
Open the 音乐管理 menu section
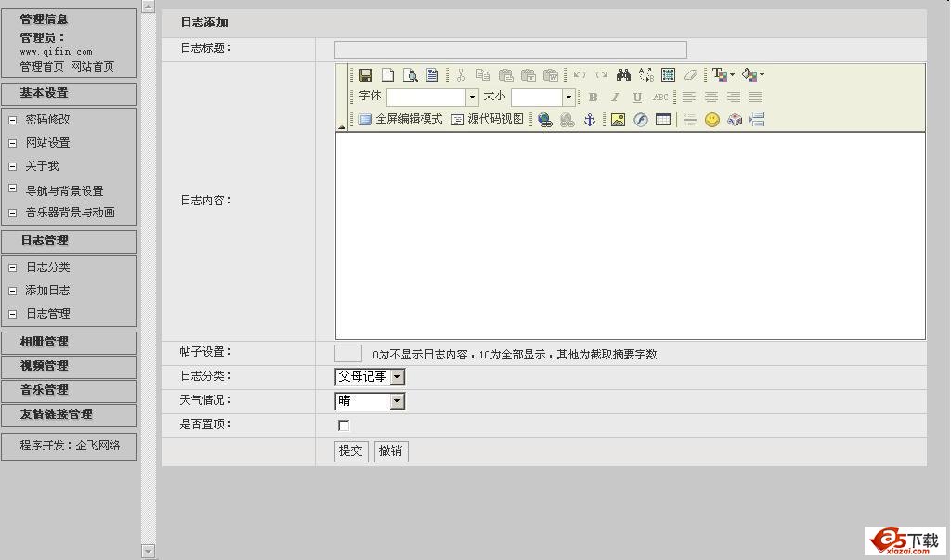coord(69,390)
